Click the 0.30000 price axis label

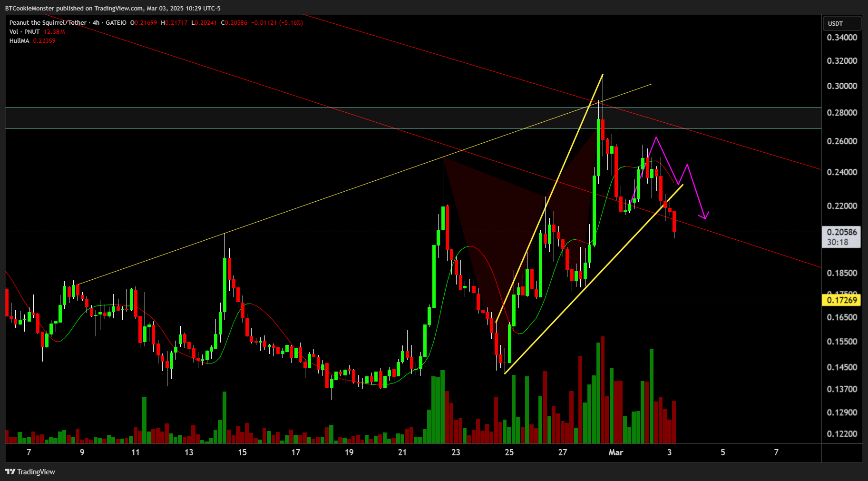(x=842, y=86)
